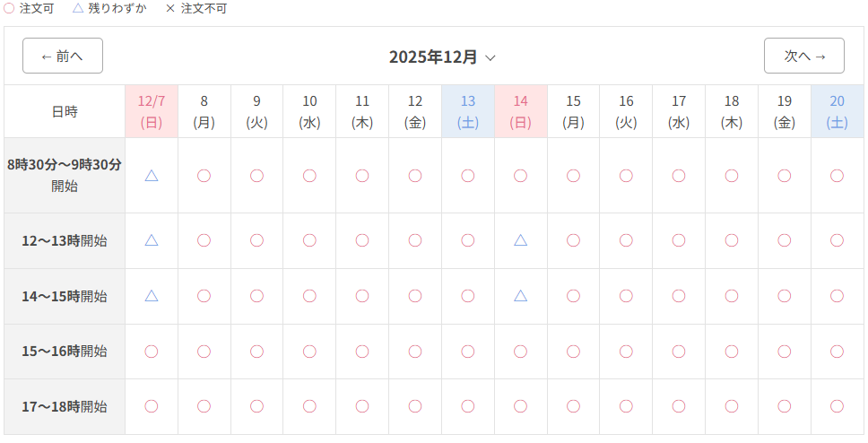Select triangle slot on 14(日) 14〜15時
The height and width of the screenshot is (443, 868).
[521, 296]
